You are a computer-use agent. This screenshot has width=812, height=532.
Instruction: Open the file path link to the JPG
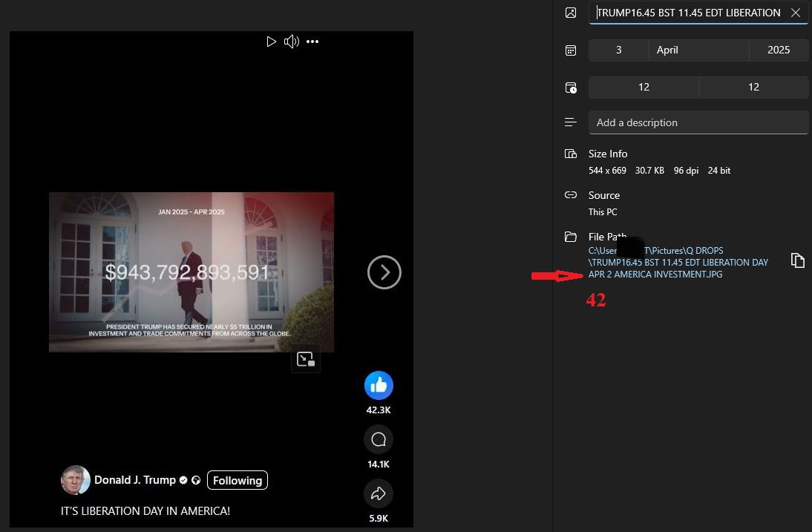tap(678, 263)
